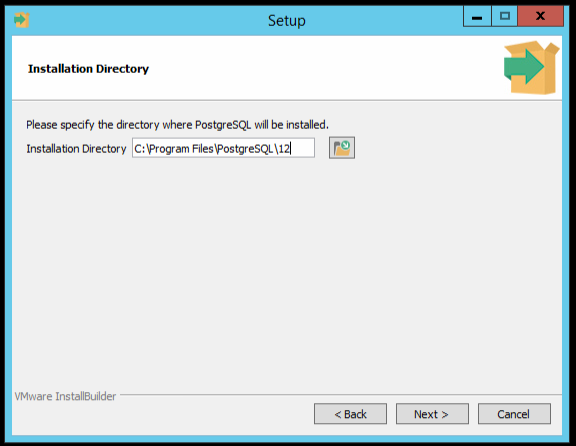Click the Setup app icon in the title bar

[x=21, y=20]
